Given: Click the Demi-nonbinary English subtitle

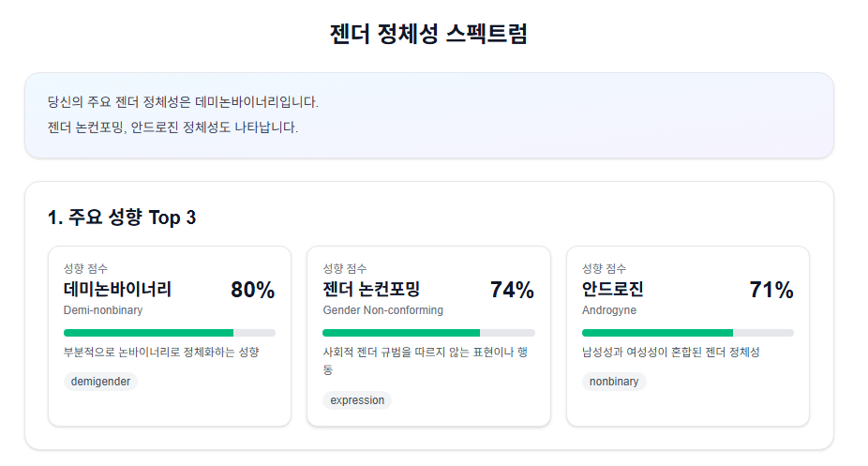Looking at the screenshot, I should (x=103, y=310).
